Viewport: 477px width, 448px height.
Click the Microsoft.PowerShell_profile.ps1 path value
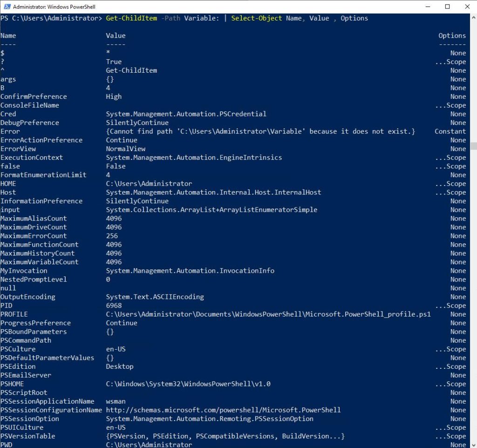coord(268,314)
